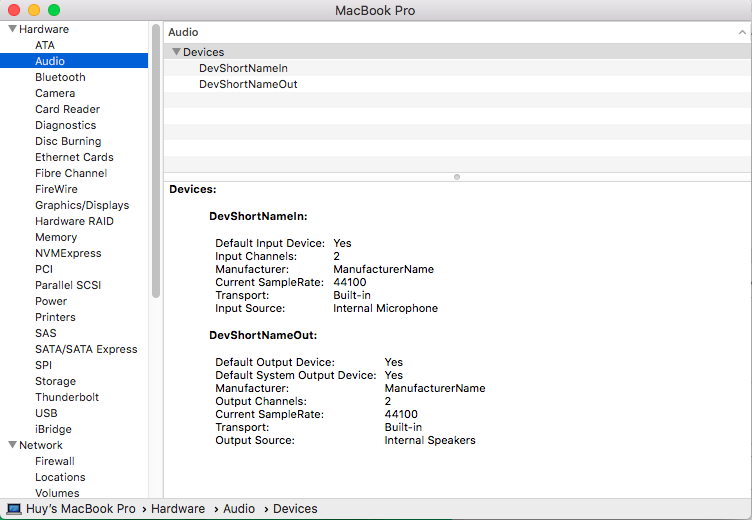This screenshot has height=520, width=752.
Task: Open the Firewall network entry
Action: (55, 461)
